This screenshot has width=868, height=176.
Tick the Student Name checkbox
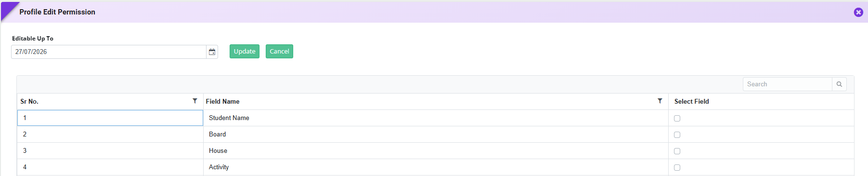[x=677, y=118]
